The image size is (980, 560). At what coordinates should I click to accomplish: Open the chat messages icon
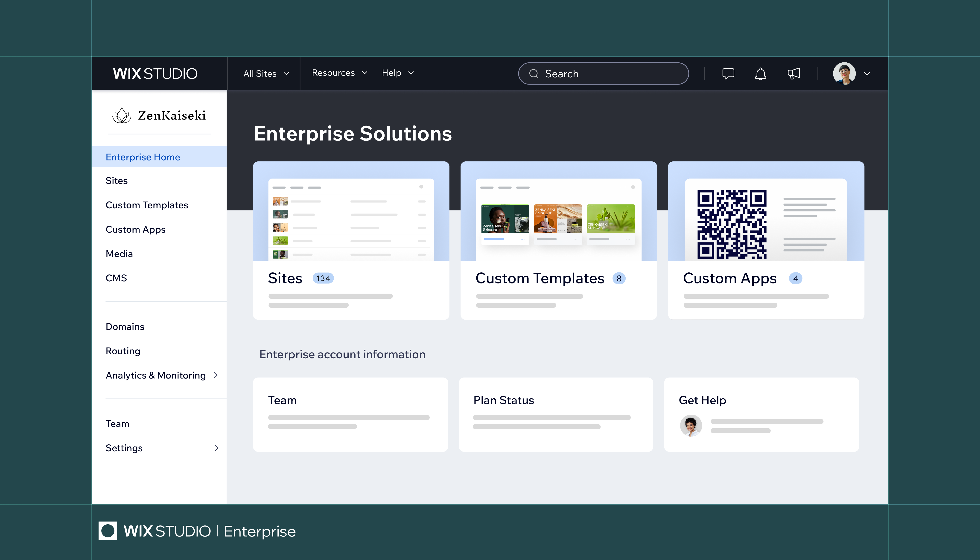tap(728, 73)
